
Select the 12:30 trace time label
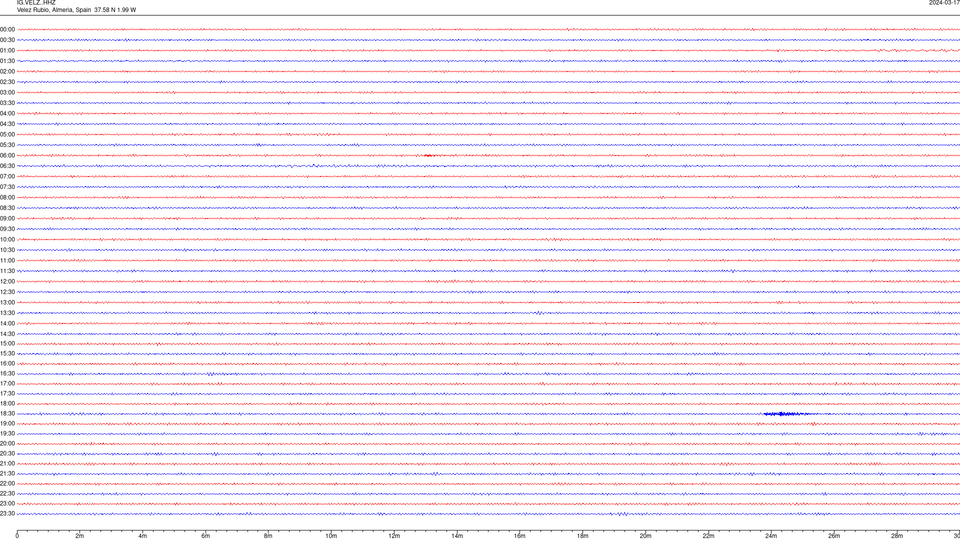click(x=7, y=292)
